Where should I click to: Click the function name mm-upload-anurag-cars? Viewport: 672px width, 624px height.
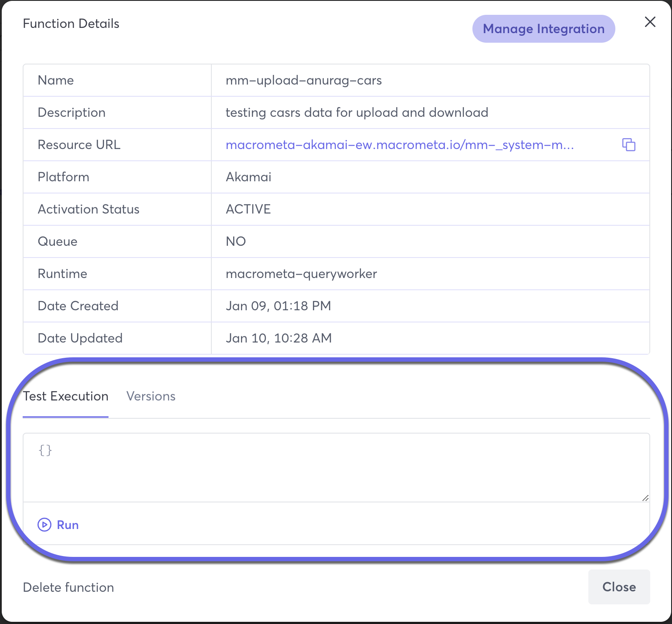coord(304,81)
